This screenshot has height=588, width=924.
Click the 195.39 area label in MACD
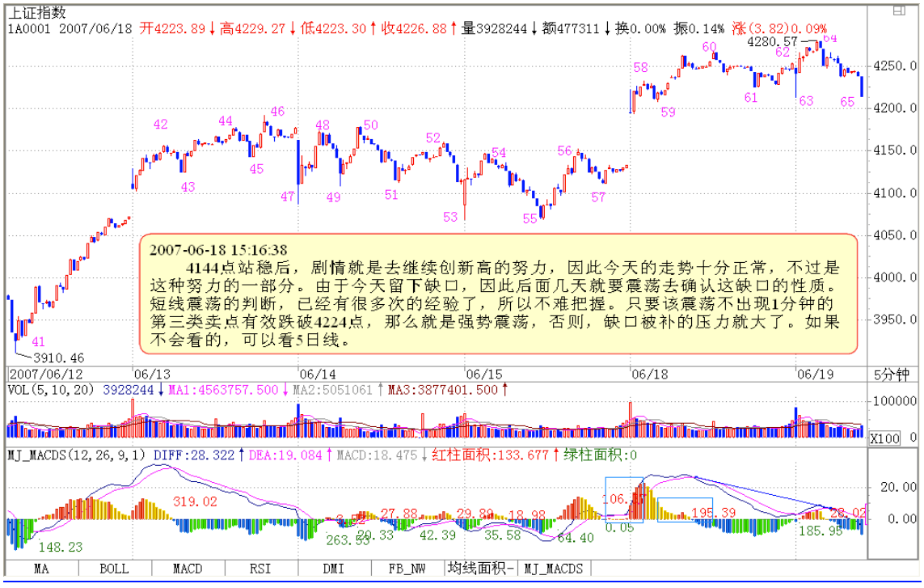(714, 513)
